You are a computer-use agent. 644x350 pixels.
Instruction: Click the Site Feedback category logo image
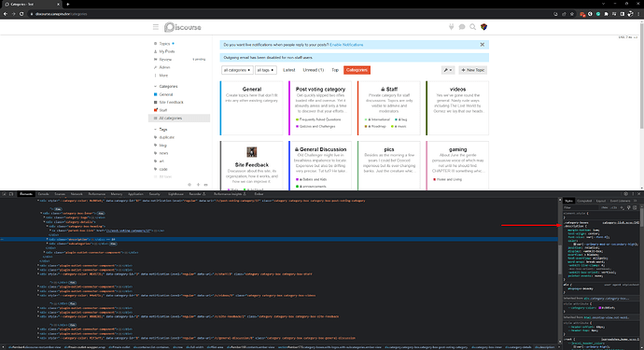(x=252, y=152)
